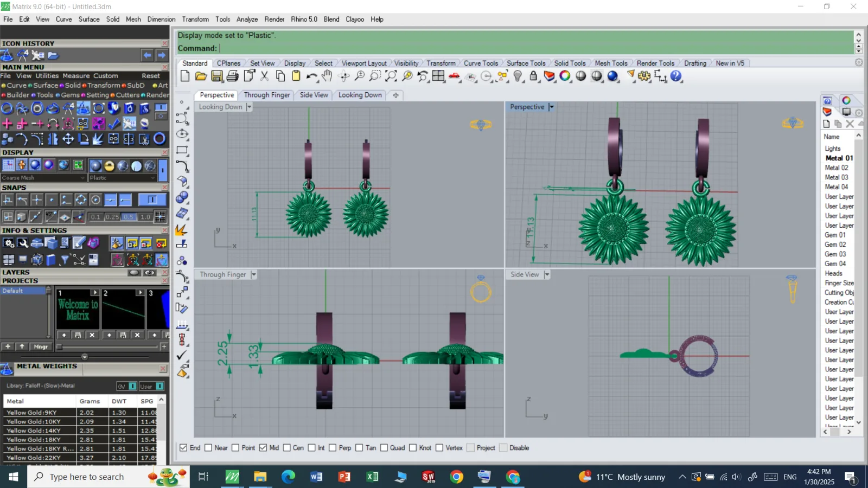Save the file with the floppy disk icon
The width and height of the screenshot is (868, 488).
coord(217,76)
